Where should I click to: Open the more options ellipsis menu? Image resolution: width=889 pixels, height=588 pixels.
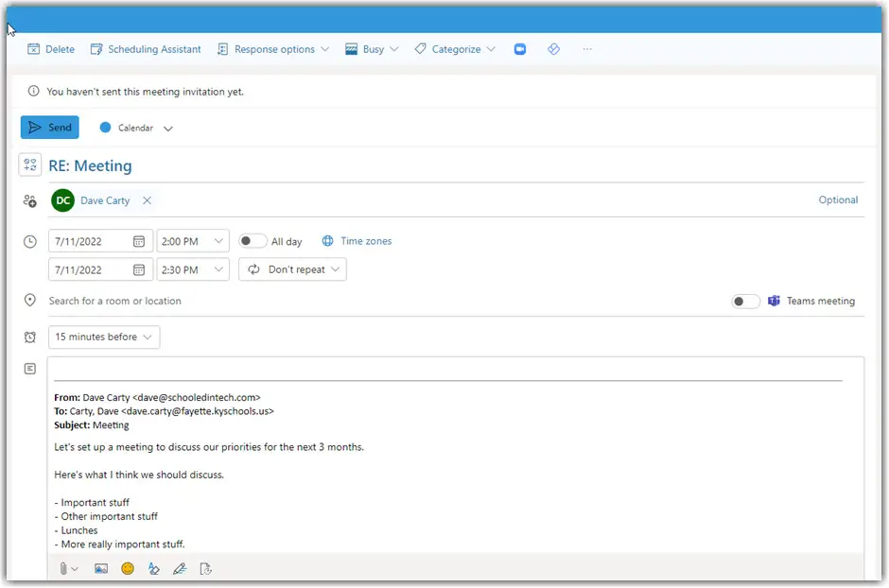pos(587,49)
